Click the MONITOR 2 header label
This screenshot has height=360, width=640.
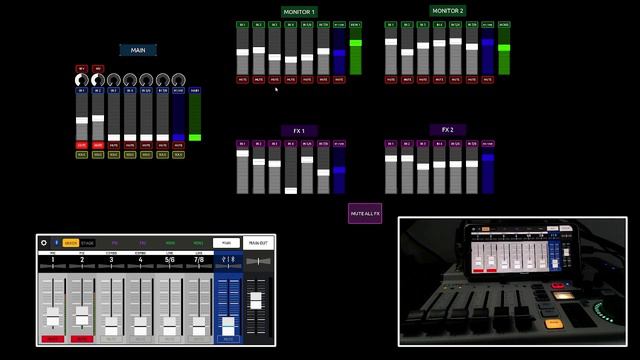[x=448, y=11]
